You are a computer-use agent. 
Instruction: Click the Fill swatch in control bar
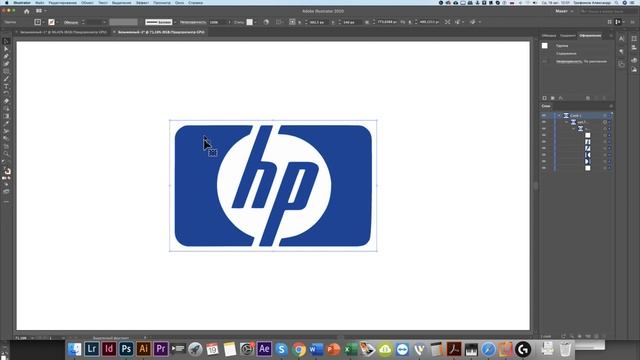38,22
